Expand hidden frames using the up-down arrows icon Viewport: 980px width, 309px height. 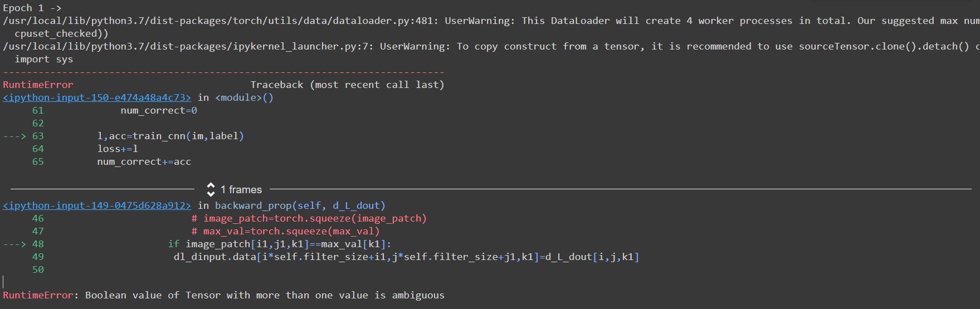[211, 189]
